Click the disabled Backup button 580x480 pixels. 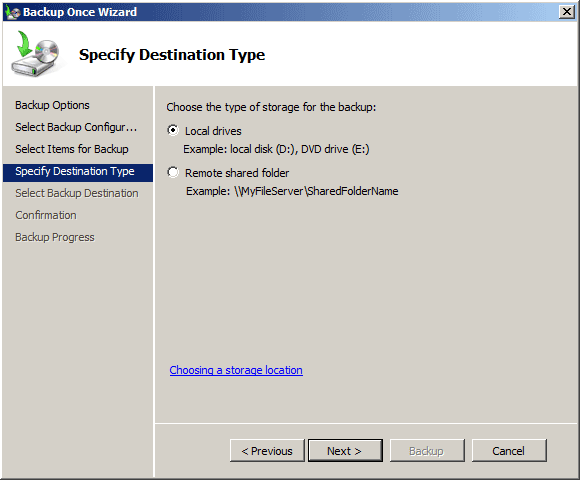click(x=427, y=451)
